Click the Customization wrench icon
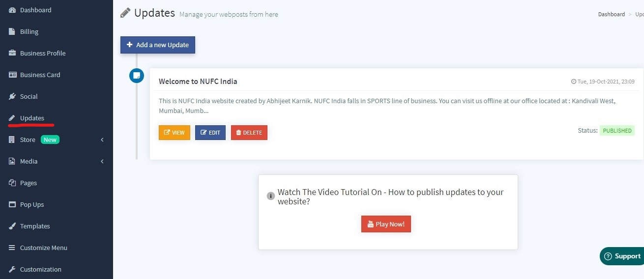Viewport: 644px width, 279px height. click(12, 269)
